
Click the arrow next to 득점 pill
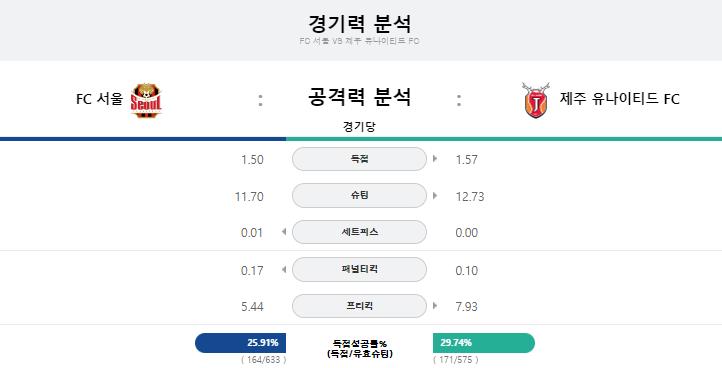click(435, 159)
